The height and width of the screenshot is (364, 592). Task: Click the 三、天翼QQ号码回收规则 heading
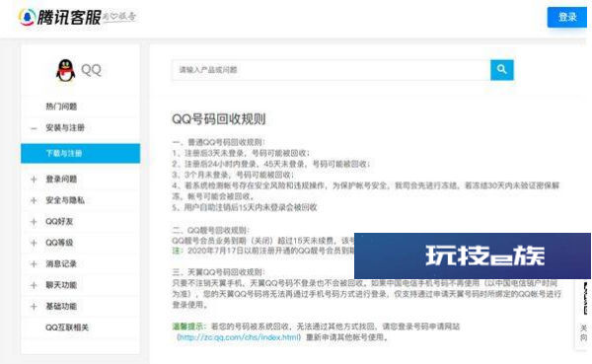coord(219,272)
